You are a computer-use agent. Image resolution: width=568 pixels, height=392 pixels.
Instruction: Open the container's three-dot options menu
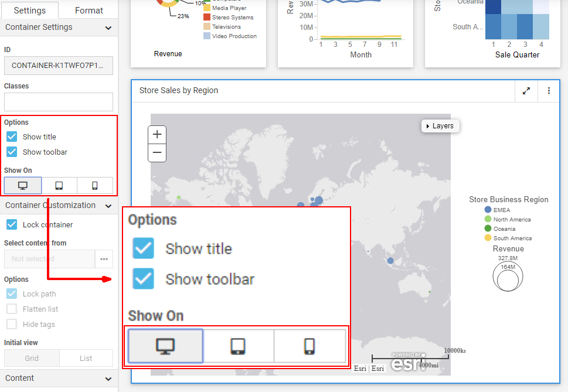[x=549, y=91]
